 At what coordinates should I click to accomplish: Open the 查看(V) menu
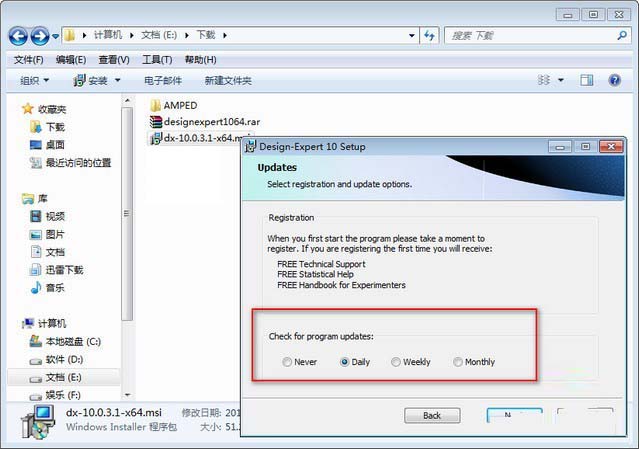click(x=114, y=60)
